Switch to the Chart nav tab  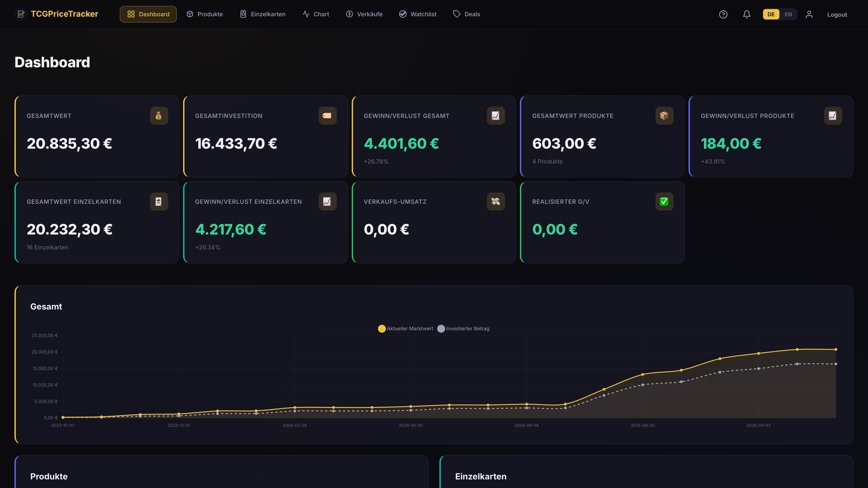(x=316, y=14)
